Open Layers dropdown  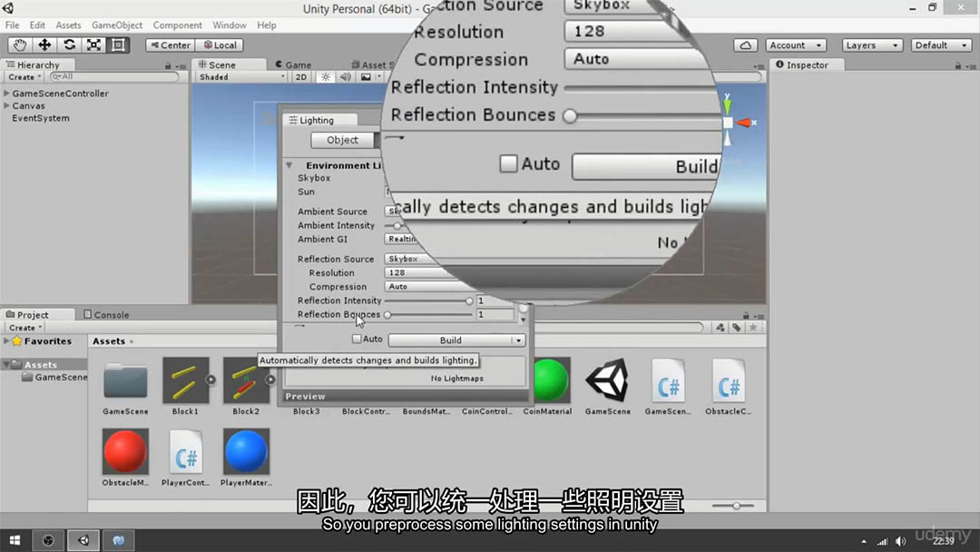point(872,45)
